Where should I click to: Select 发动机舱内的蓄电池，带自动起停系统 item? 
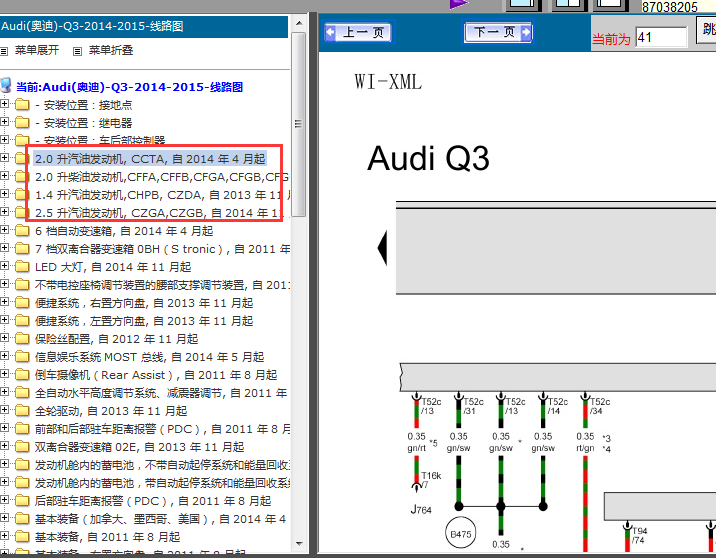[x=162, y=484]
